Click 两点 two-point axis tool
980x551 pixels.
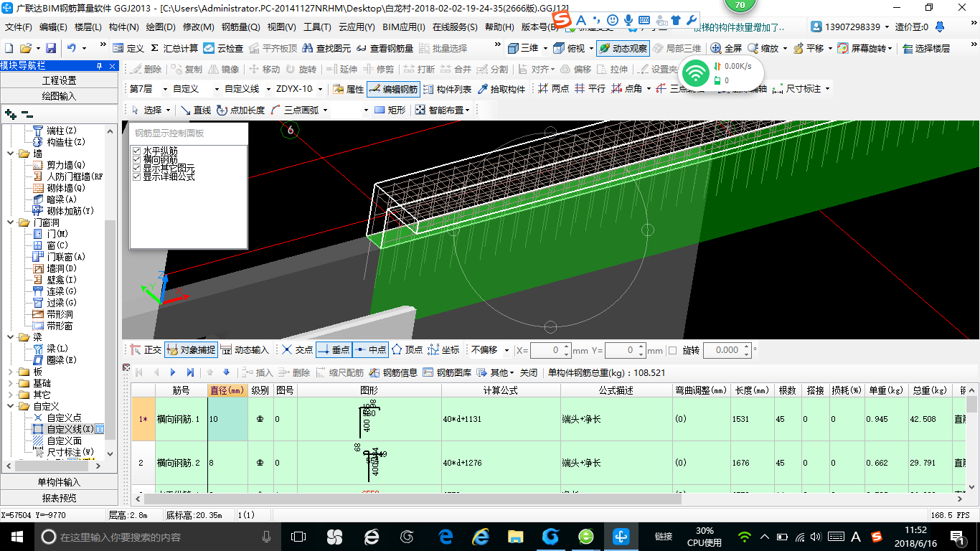point(553,89)
